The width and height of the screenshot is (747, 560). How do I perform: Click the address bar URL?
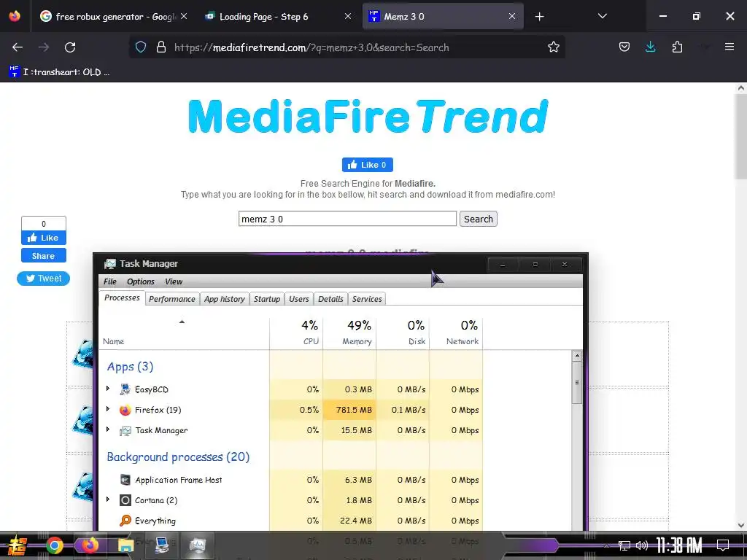click(311, 47)
